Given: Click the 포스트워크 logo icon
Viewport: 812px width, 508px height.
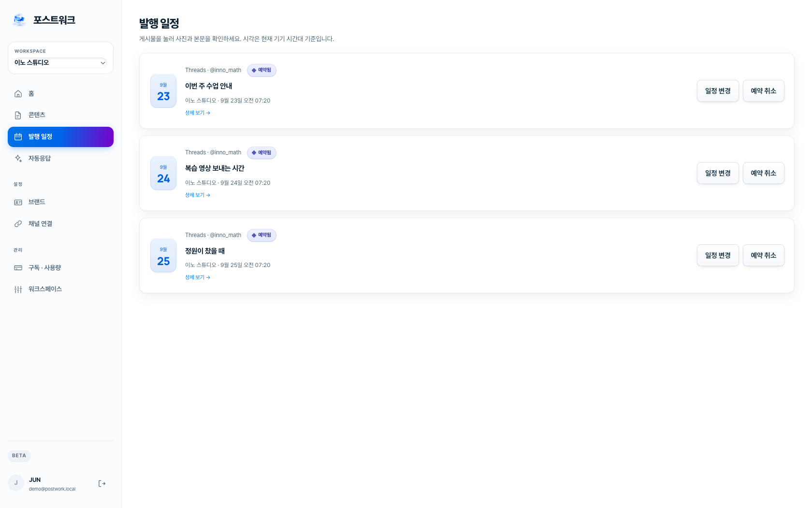Looking at the screenshot, I should (19, 20).
